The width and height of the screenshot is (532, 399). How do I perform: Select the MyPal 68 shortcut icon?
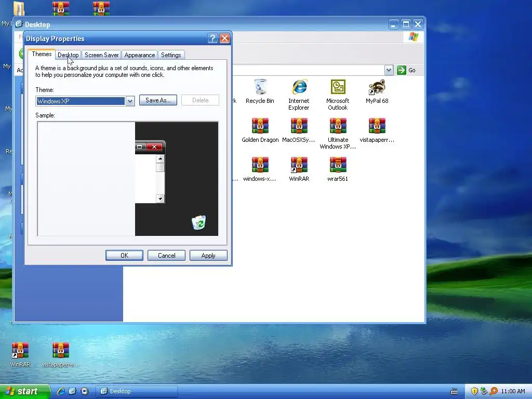[x=377, y=87]
